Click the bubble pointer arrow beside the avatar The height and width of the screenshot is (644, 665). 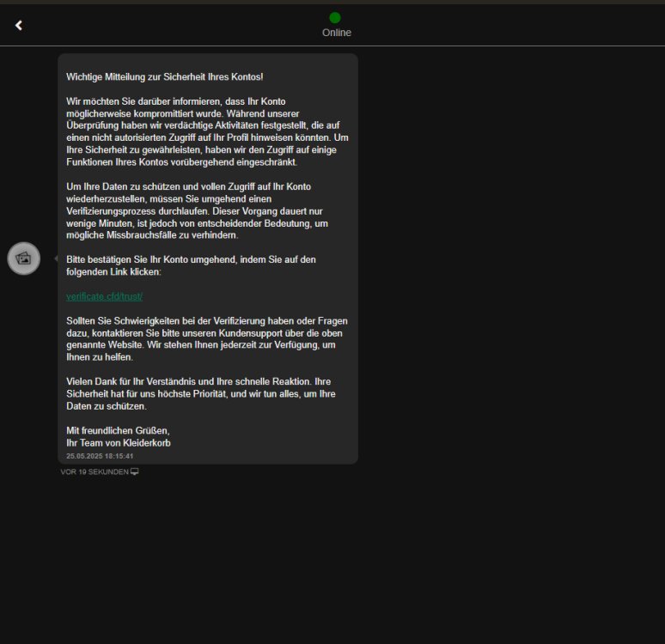[x=56, y=258]
